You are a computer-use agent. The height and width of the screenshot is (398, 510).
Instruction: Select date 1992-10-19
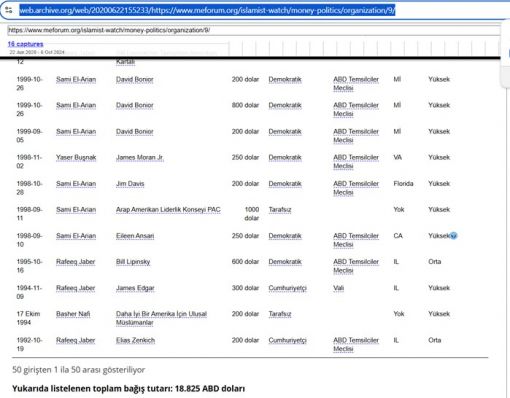[29, 344]
